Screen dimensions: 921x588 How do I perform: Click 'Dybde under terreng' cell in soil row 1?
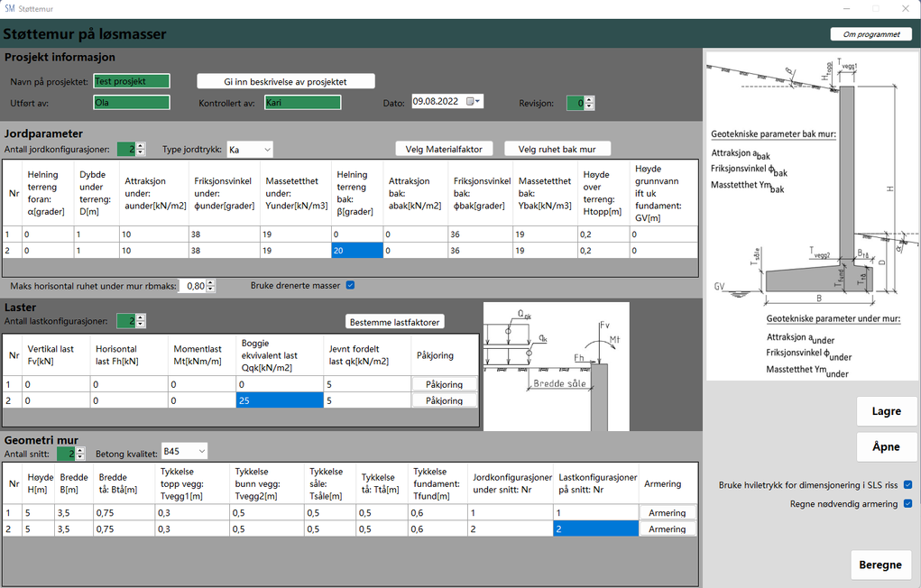97,234
